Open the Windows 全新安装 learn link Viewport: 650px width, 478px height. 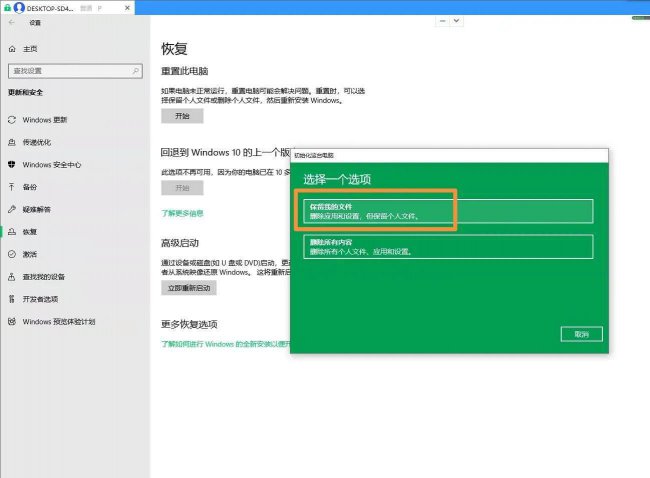tap(226, 344)
